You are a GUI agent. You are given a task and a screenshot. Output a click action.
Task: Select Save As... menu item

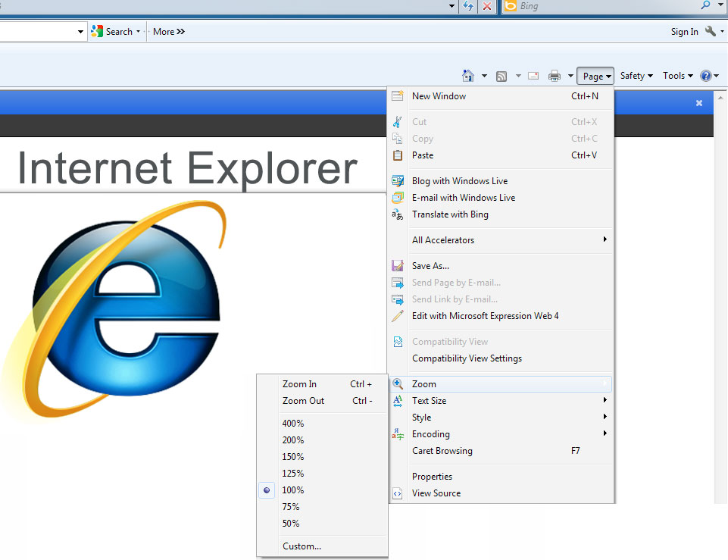[501, 266]
